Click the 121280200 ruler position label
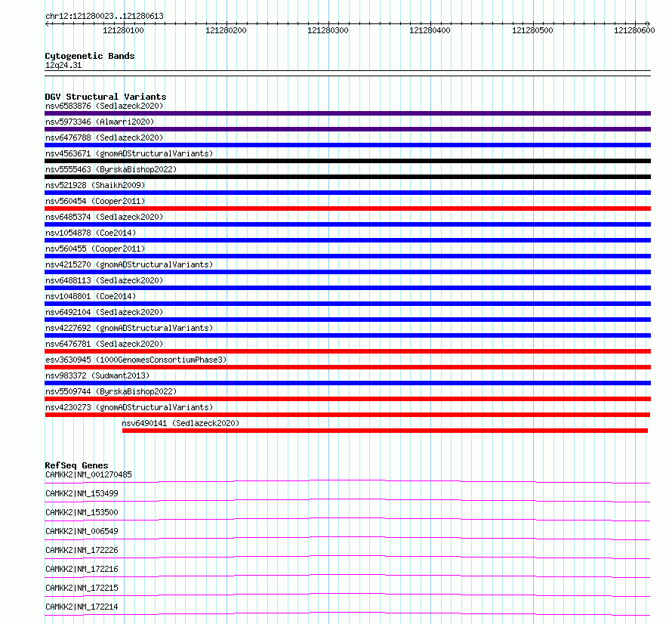This screenshot has width=672, height=624. (226, 30)
